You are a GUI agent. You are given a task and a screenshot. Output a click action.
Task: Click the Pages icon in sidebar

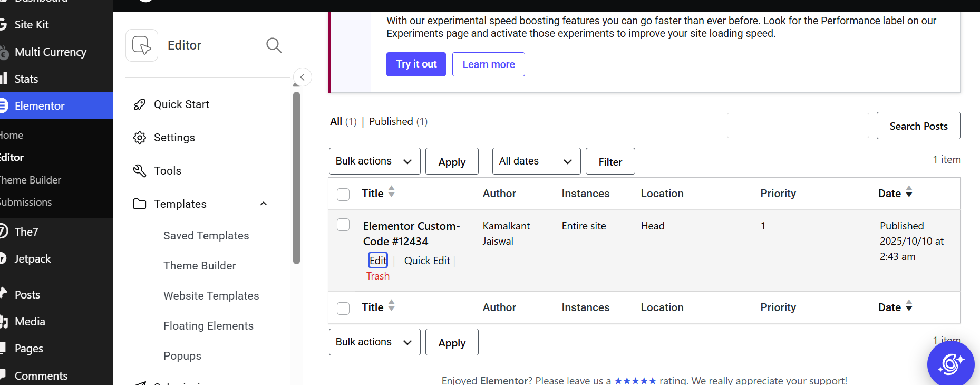pos(3,348)
